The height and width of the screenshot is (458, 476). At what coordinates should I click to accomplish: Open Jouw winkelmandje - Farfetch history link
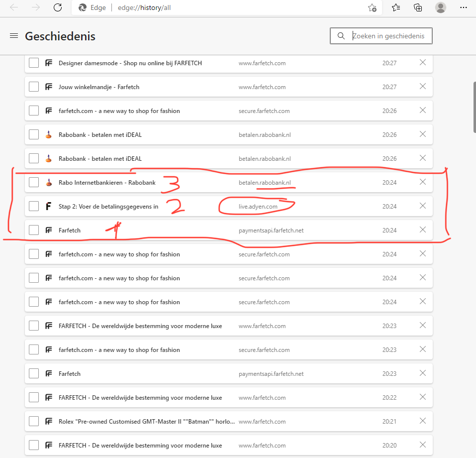click(99, 87)
